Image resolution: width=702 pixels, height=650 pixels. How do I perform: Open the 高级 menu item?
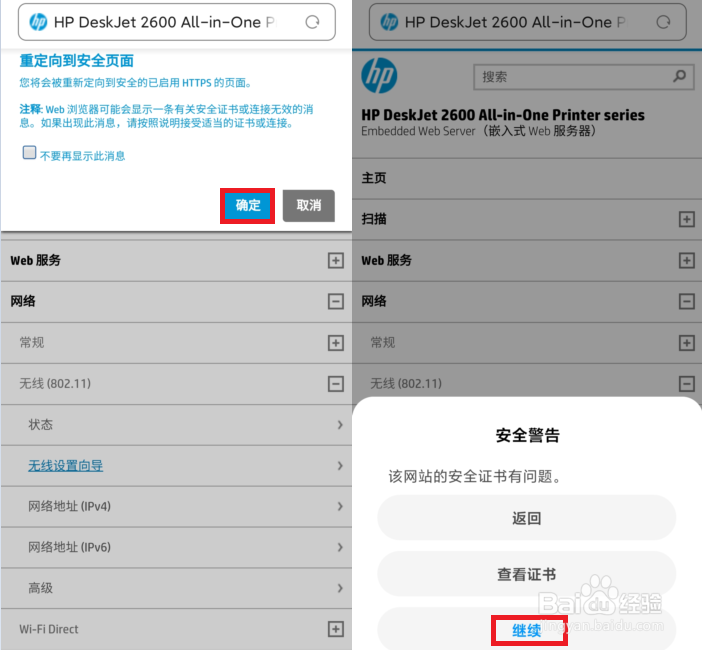176,588
